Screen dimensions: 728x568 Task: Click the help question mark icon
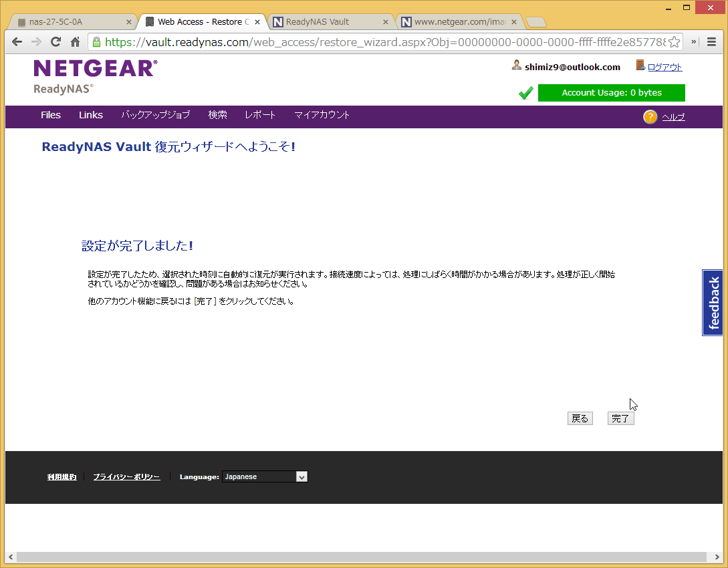point(650,117)
